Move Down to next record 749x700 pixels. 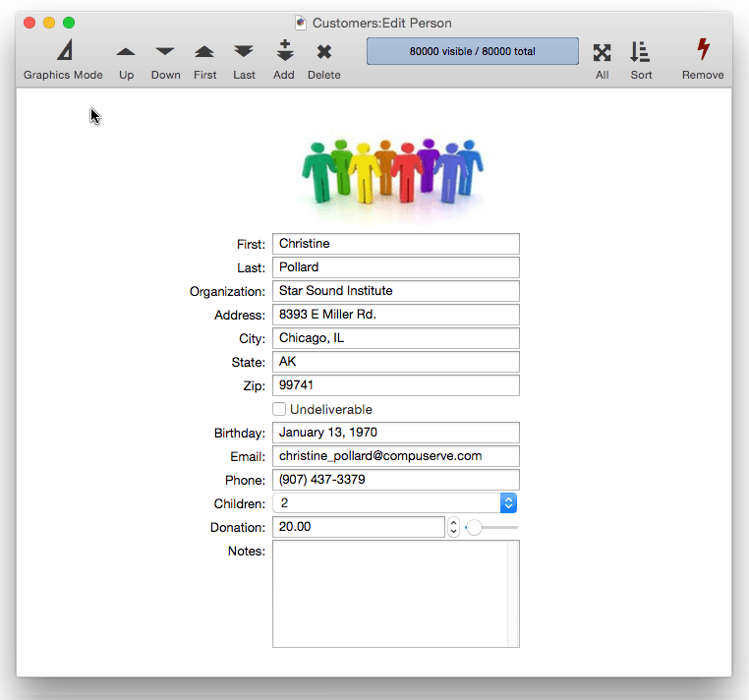coord(165,60)
